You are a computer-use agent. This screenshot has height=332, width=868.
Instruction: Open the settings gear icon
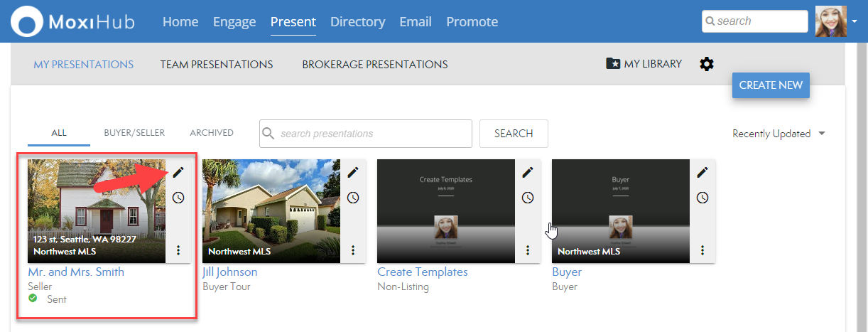(706, 64)
